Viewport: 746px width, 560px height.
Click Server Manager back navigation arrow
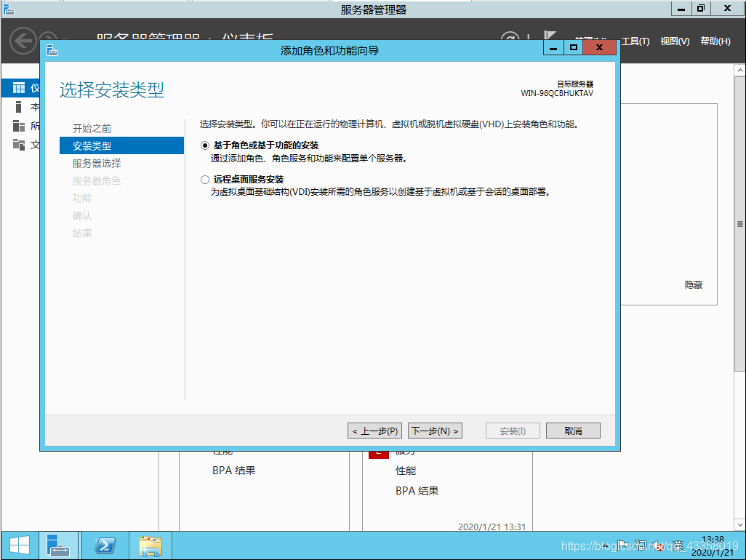click(23, 41)
